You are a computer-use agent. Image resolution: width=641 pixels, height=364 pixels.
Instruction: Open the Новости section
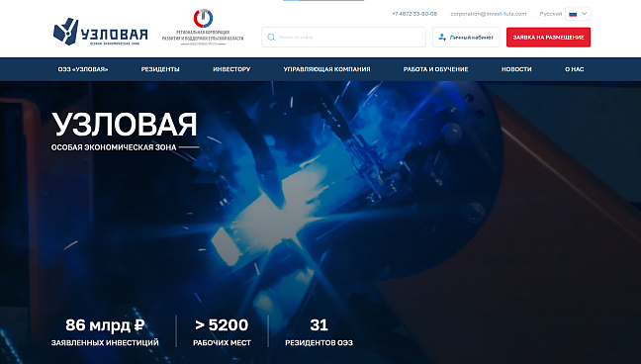click(x=516, y=69)
